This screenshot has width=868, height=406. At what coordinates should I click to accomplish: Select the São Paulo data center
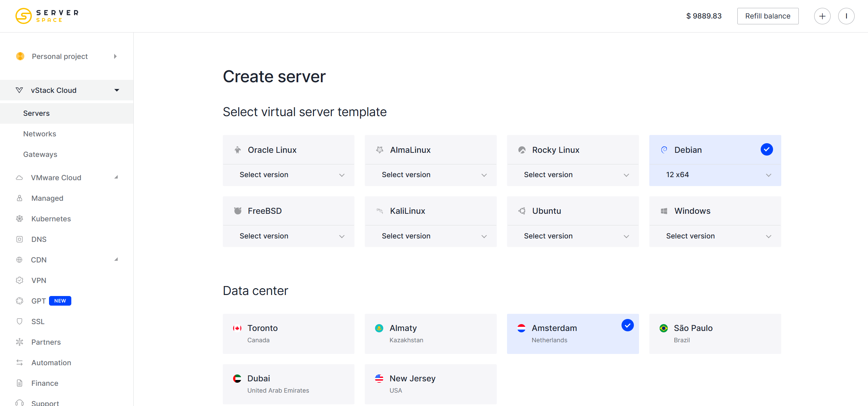715,334
